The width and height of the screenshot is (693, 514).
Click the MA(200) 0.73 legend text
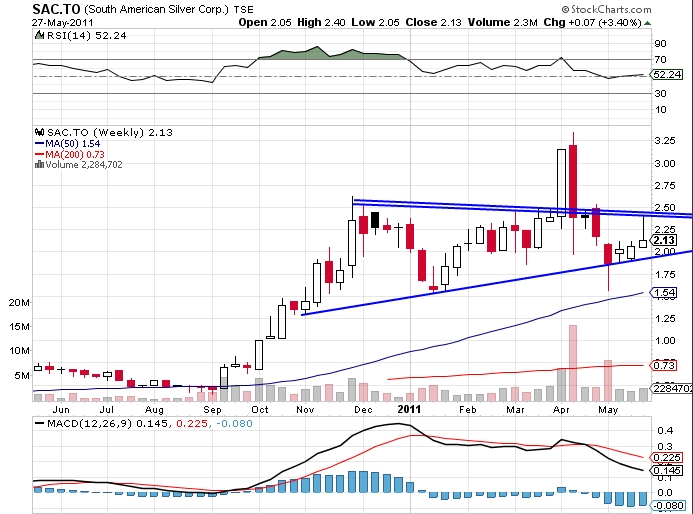tap(75, 154)
